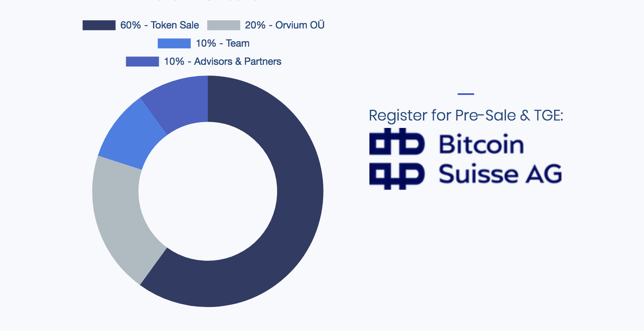The image size is (644, 331).
Task: Select the '10% - Team' legend label
Action: [x=223, y=43]
